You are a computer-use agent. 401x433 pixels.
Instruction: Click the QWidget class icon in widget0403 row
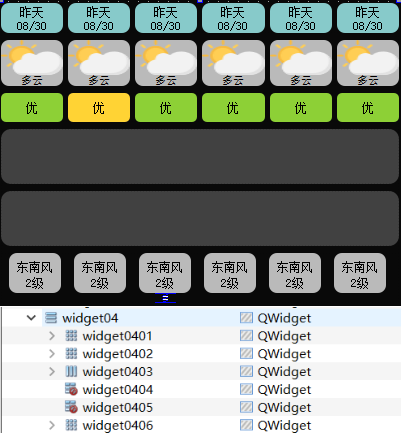(x=246, y=371)
